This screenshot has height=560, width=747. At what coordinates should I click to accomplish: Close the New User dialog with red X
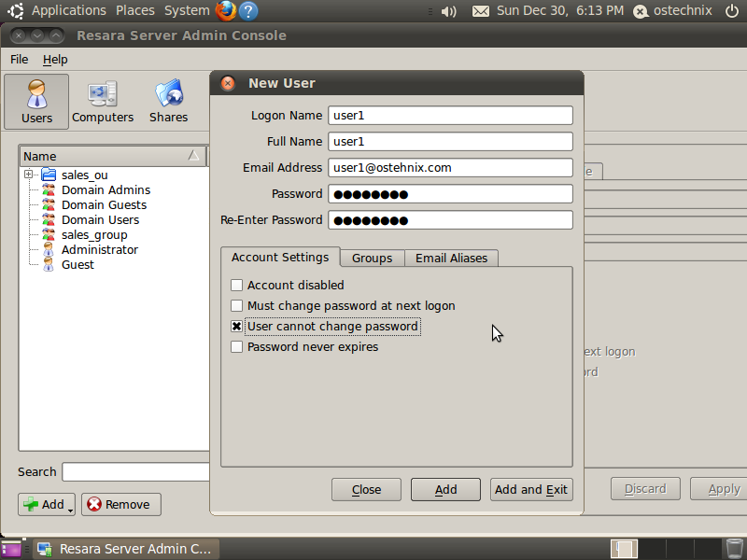[228, 83]
